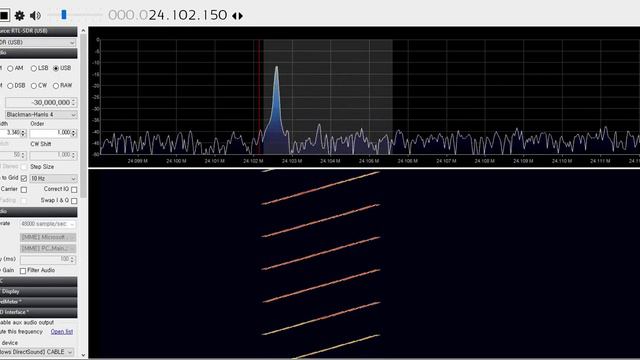Click the left panel scrollbar up arrow

83,31
